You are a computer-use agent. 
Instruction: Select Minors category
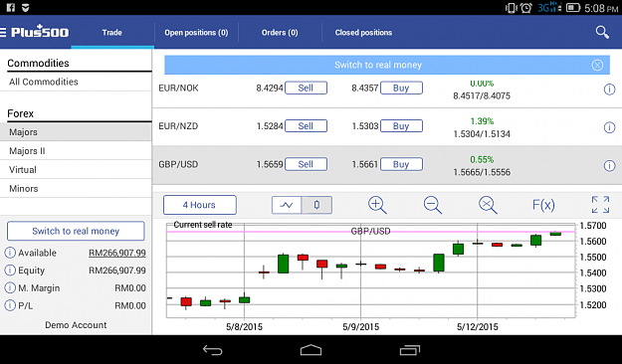(x=76, y=188)
